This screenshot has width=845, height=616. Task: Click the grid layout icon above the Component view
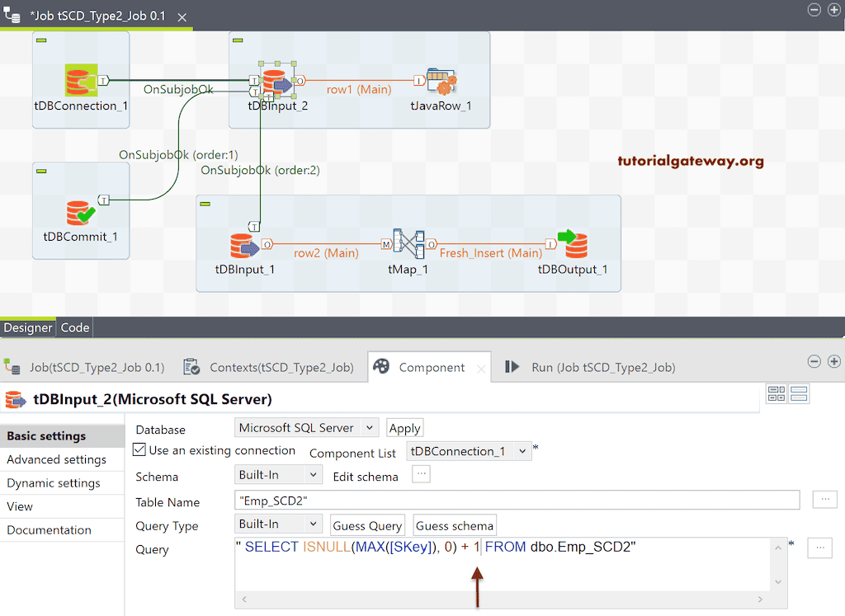click(x=776, y=393)
